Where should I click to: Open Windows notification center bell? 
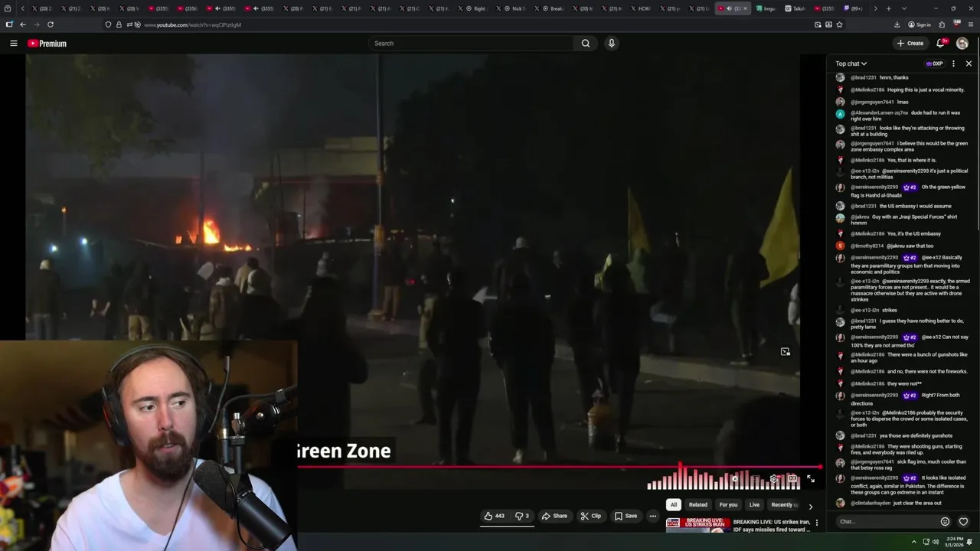[x=969, y=542]
